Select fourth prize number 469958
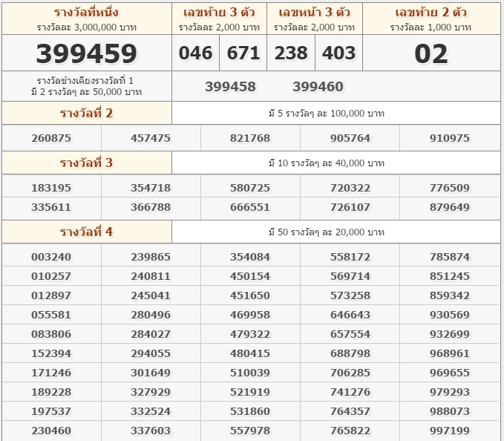The height and width of the screenshot is (441, 504). point(250,315)
